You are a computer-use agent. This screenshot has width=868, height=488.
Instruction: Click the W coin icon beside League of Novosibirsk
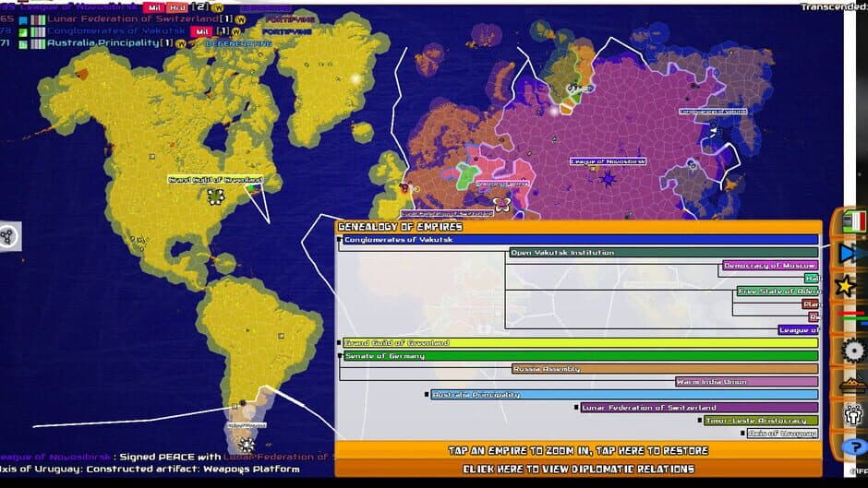218,7
